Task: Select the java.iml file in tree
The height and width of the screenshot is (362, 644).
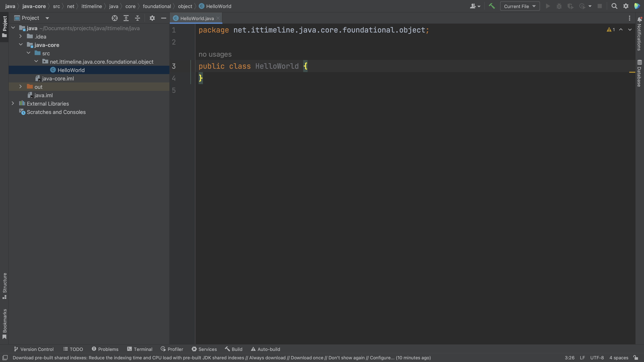Action: (x=89, y=95)
